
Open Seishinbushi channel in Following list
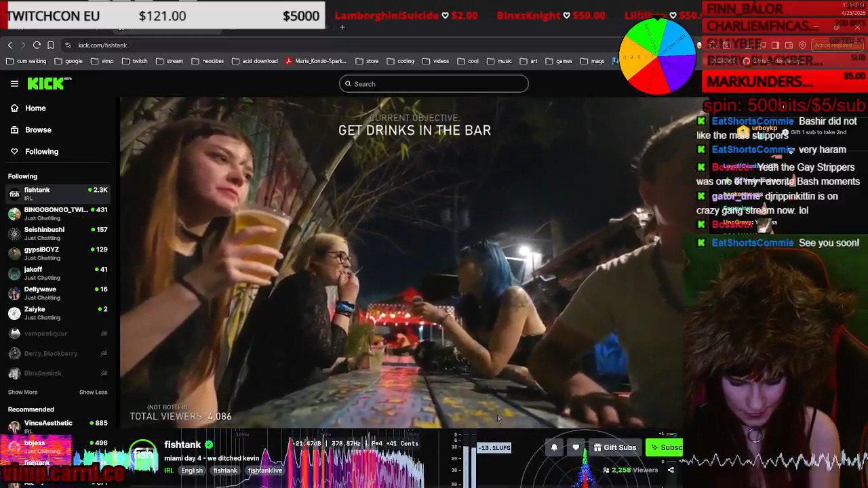click(x=58, y=233)
